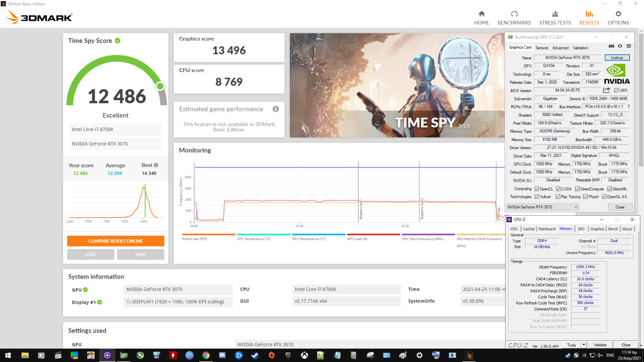Open Bench tab in CPU-Z
Viewport: 644px width, 362px height.
point(613,229)
